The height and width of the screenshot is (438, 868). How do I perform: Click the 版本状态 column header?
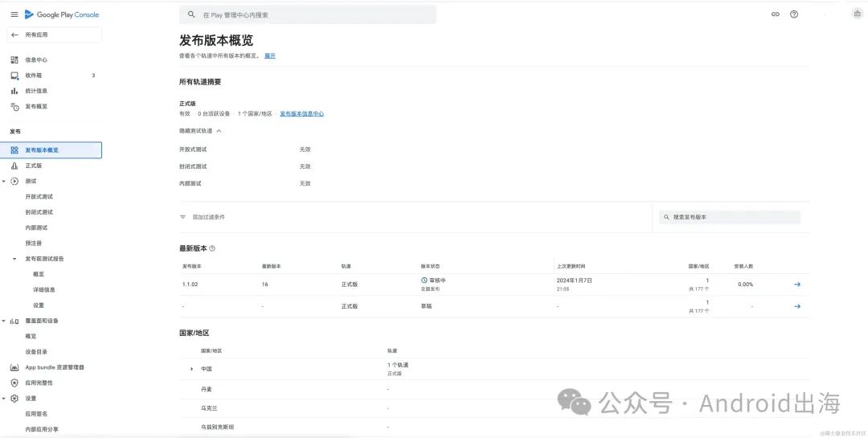tap(430, 266)
